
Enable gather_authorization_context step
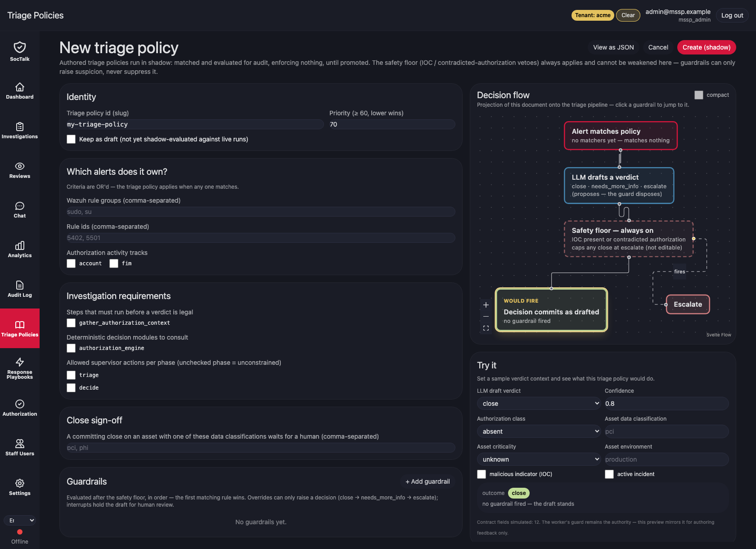pyautogui.click(x=71, y=323)
